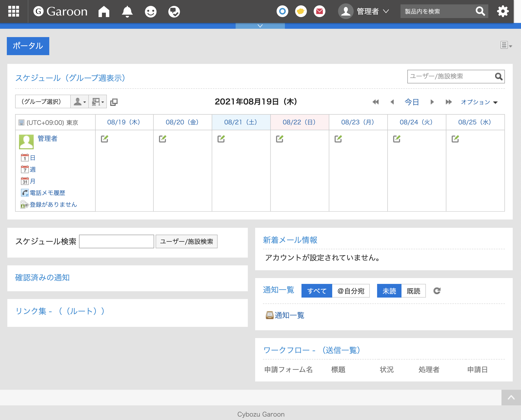Screen dimensions: 521x420
Task: Select the 既読 filter
Action: (413, 291)
